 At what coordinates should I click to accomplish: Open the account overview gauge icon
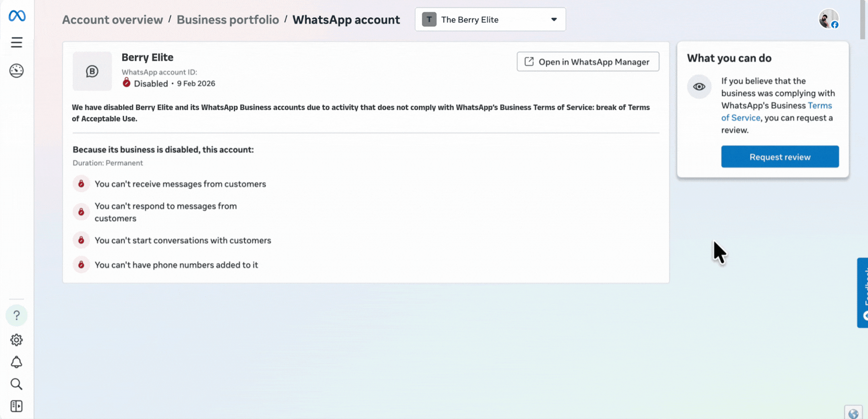17,71
